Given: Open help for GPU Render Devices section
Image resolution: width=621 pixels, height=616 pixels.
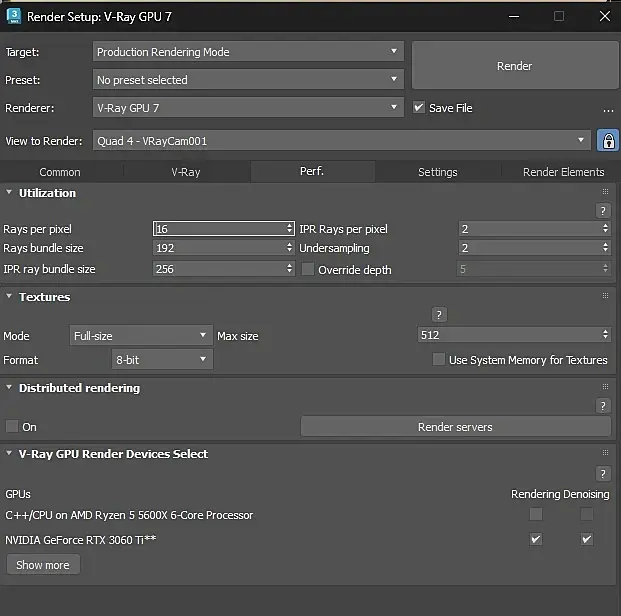Looking at the screenshot, I should [x=603, y=474].
